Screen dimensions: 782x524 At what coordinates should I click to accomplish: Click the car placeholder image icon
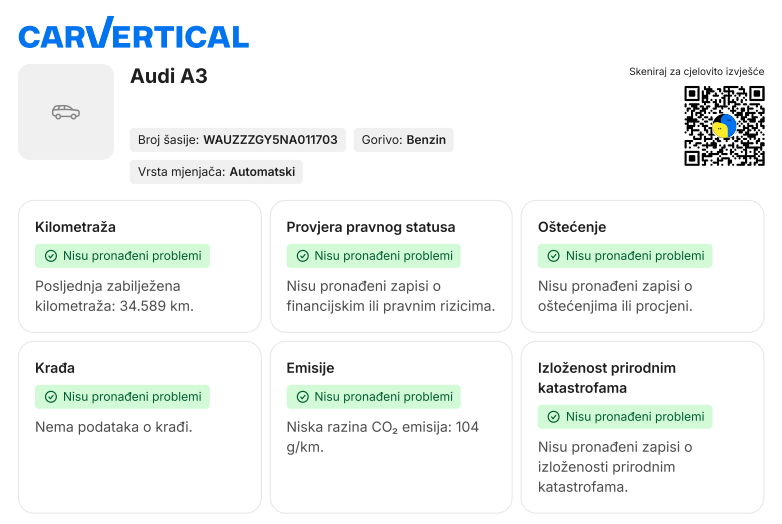tap(66, 112)
